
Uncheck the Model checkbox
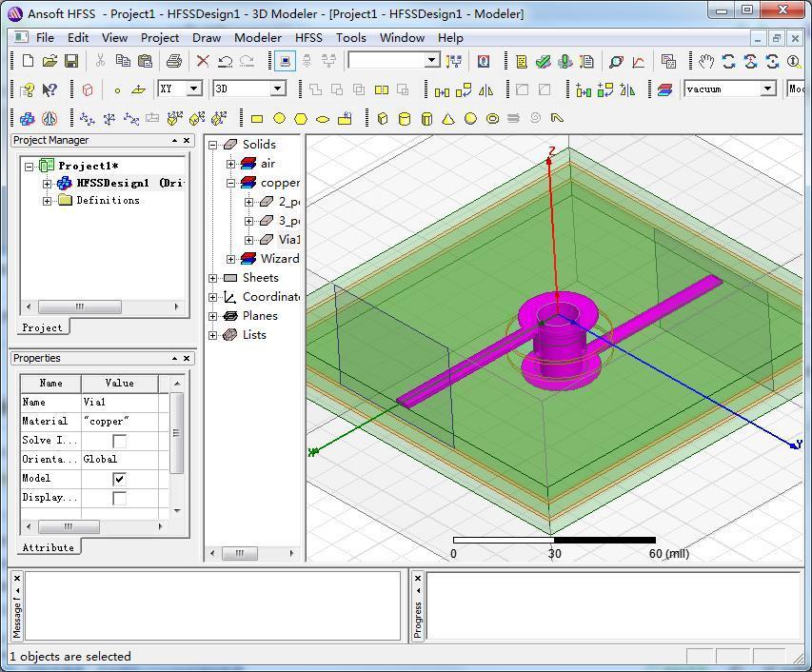pyautogui.click(x=119, y=479)
